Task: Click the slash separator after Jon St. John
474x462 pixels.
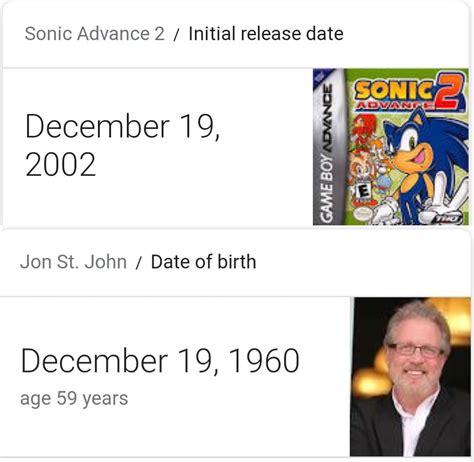Action: click(x=139, y=263)
